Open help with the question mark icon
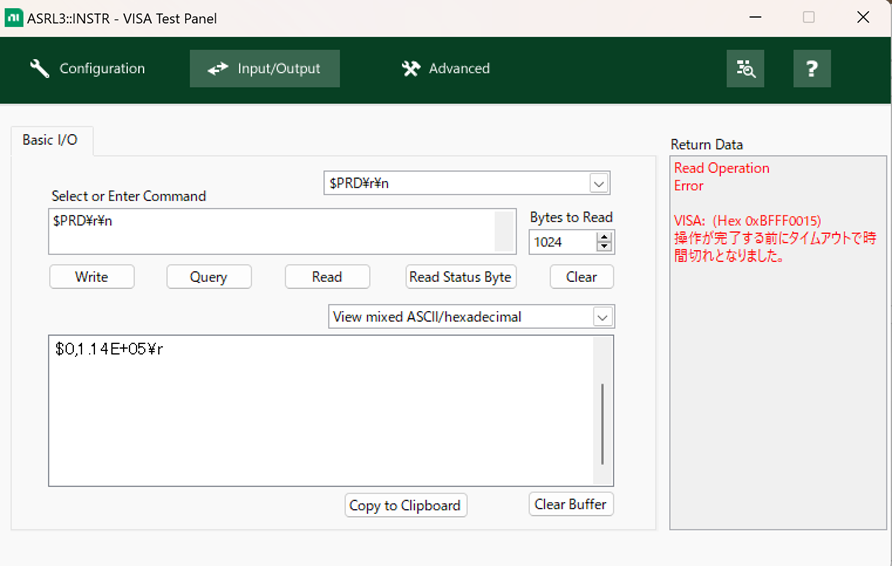 (x=812, y=68)
